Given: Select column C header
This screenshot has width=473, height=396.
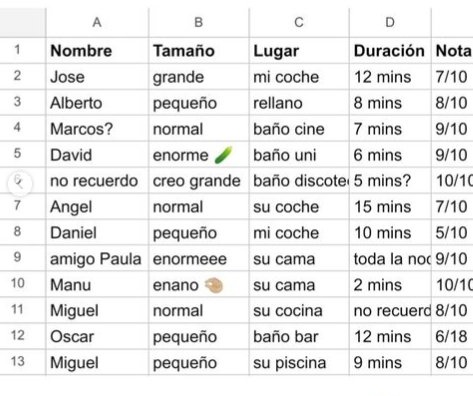Looking at the screenshot, I should click(x=299, y=23).
